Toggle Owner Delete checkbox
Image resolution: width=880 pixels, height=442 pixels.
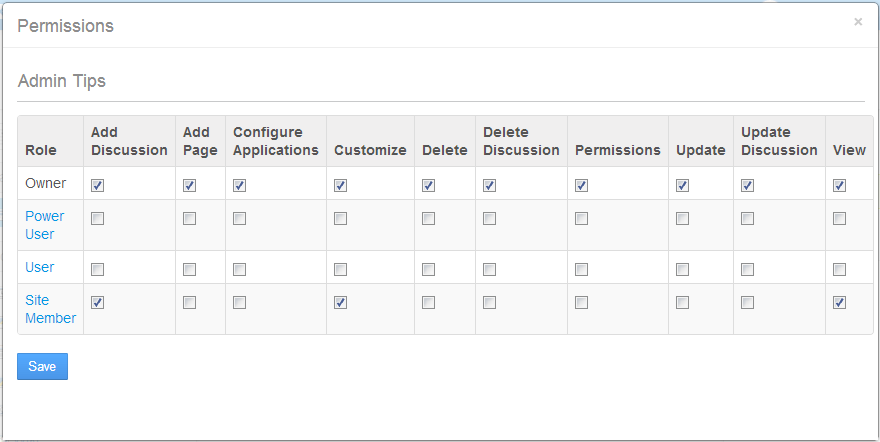pos(429,186)
